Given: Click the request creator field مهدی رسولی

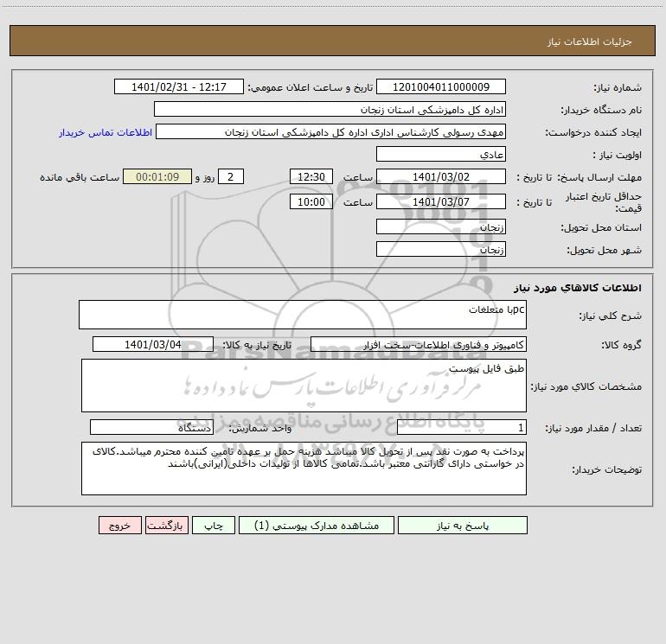Looking at the screenshot, I should 330,132.
